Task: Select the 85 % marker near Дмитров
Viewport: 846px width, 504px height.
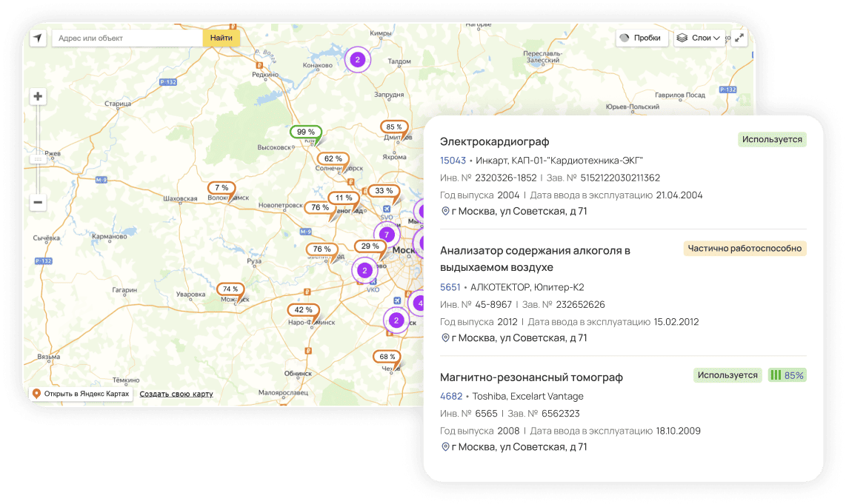Action: (394, 127)
